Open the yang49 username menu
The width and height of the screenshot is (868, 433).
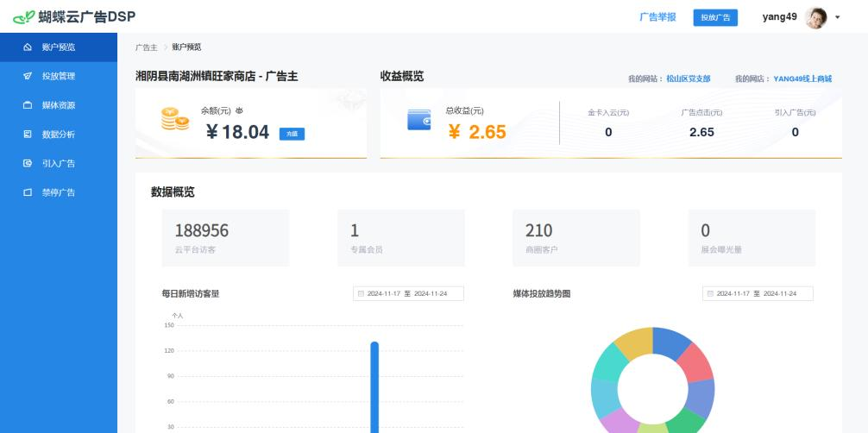[x=779, y=16]
